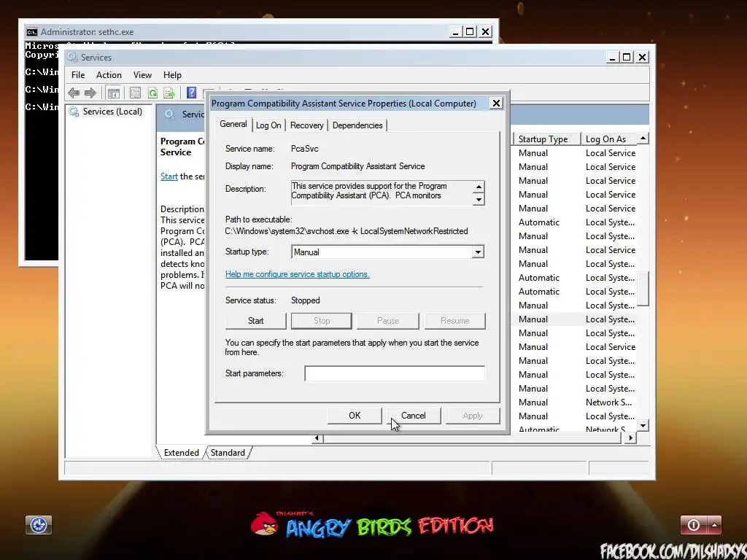
Task: Minimize the sethc.exe command prompt window
Action: point(455,32)
